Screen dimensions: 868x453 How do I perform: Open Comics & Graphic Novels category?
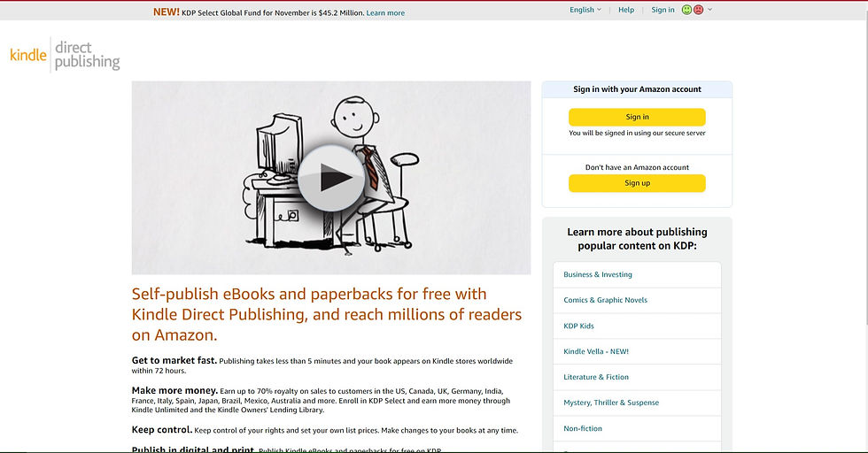(x=605, y=300)
